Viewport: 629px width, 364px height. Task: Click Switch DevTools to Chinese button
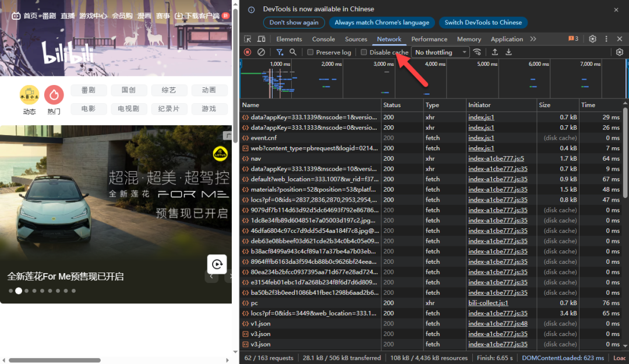tap(483, 23)
